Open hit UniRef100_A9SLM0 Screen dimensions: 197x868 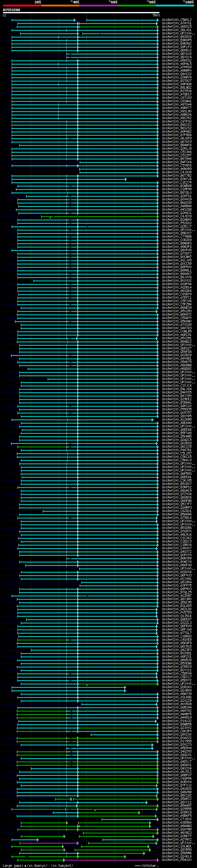[177, 111]
